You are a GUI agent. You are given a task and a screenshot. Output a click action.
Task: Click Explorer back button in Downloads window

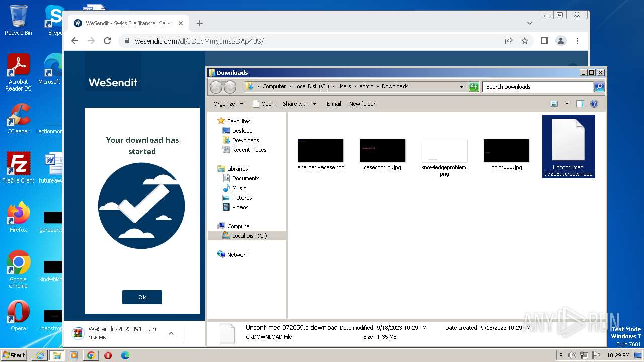point(216,87)
